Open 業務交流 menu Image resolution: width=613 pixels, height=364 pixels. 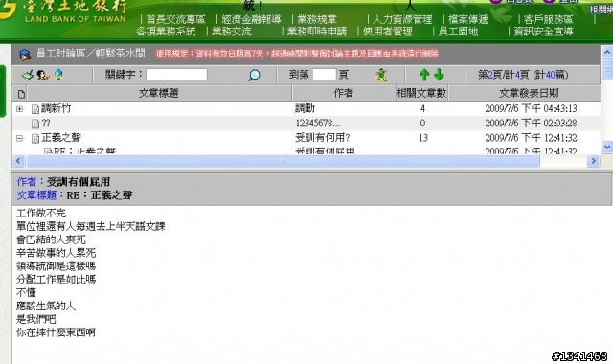coord(232,32)
